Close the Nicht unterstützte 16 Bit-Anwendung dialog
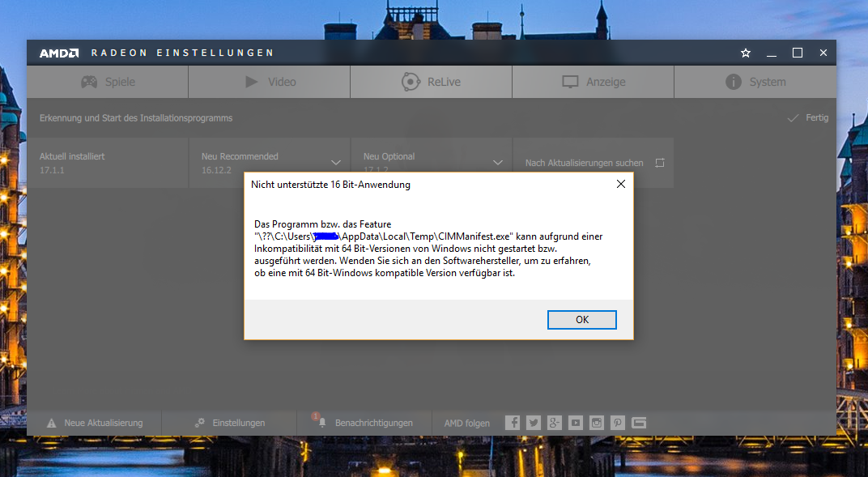Screen dimensions: 868x477 (621, 184)
